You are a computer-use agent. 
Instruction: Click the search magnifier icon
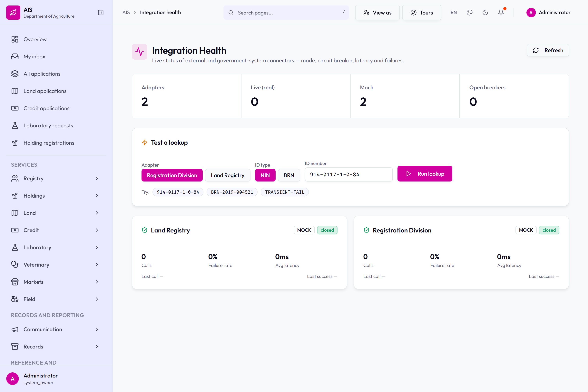[x=231, y=13]
